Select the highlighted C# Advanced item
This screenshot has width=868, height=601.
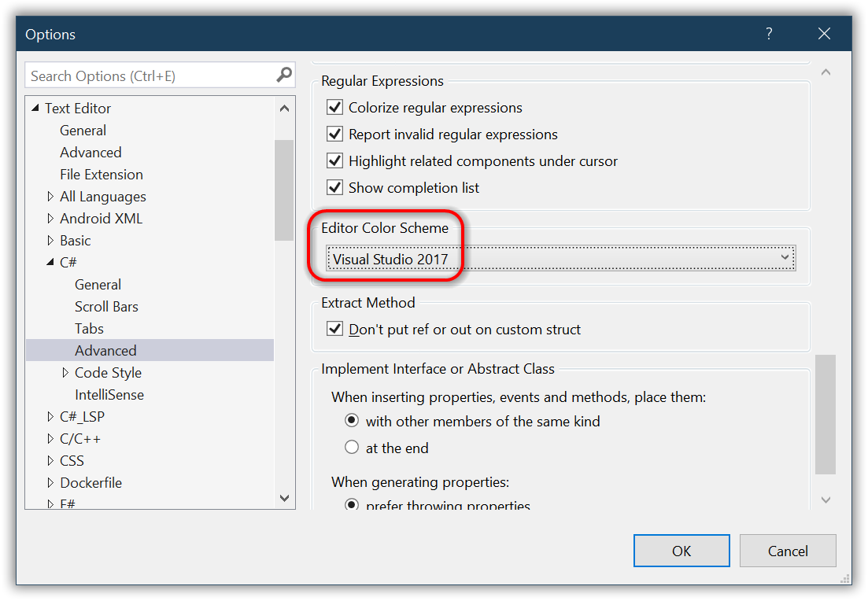pyautogui.click(x=150, y=350)
